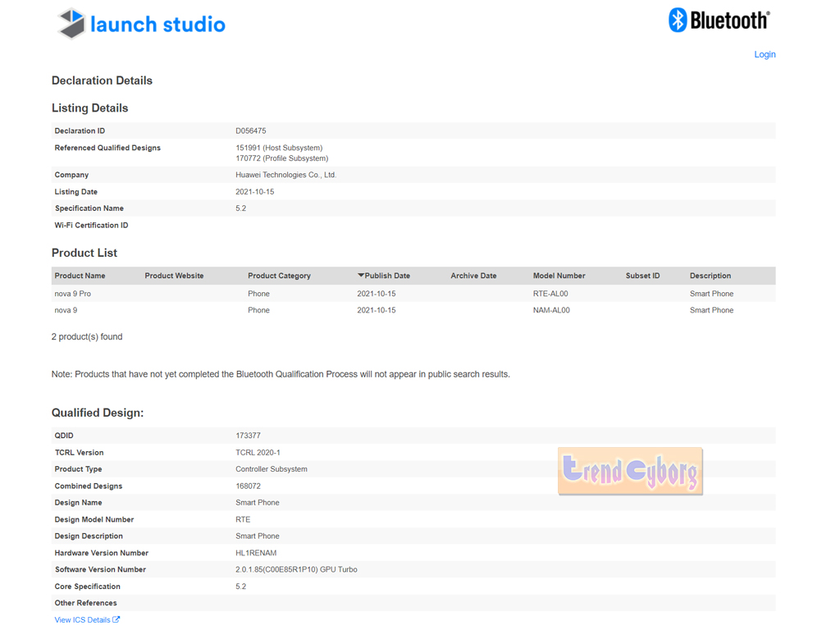
Task: Click the Bluetooth logo
Action: (x=719, y=21)
